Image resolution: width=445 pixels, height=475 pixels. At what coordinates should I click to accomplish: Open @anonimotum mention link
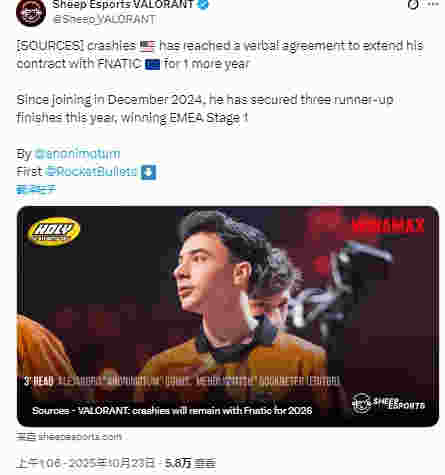[77, 154]
